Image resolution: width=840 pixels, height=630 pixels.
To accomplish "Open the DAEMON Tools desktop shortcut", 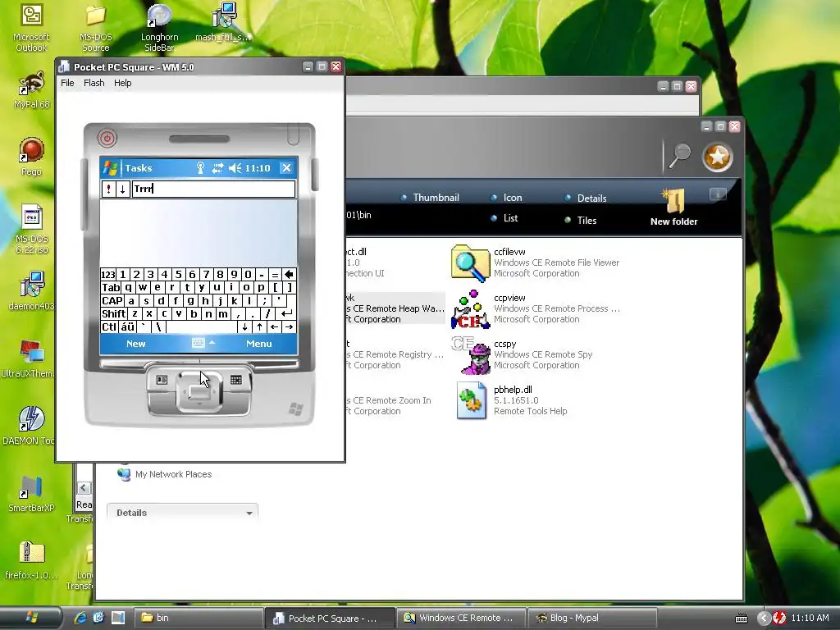I will click(30, 426).
